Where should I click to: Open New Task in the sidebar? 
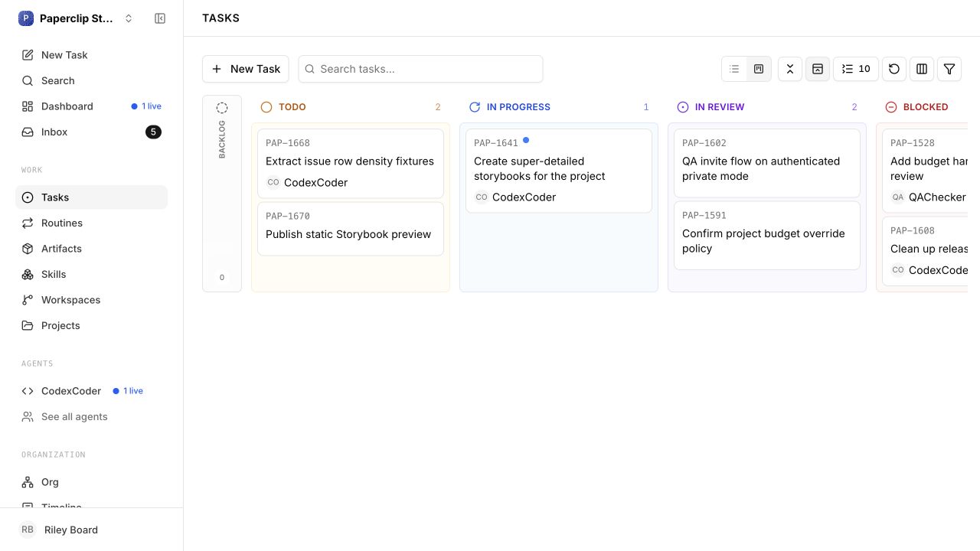pos(91,55)
